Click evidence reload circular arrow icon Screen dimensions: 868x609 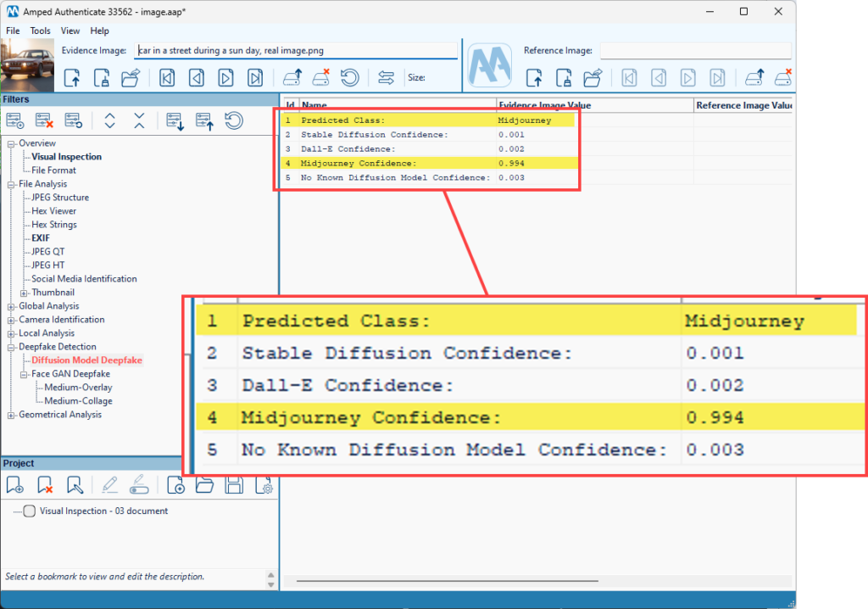click(350, 77)
